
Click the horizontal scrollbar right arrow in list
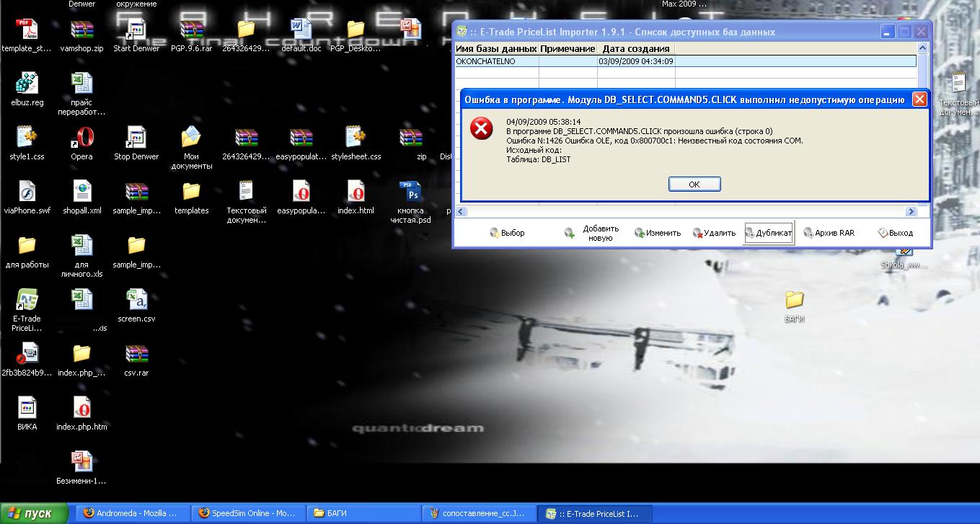click(911, 211)
